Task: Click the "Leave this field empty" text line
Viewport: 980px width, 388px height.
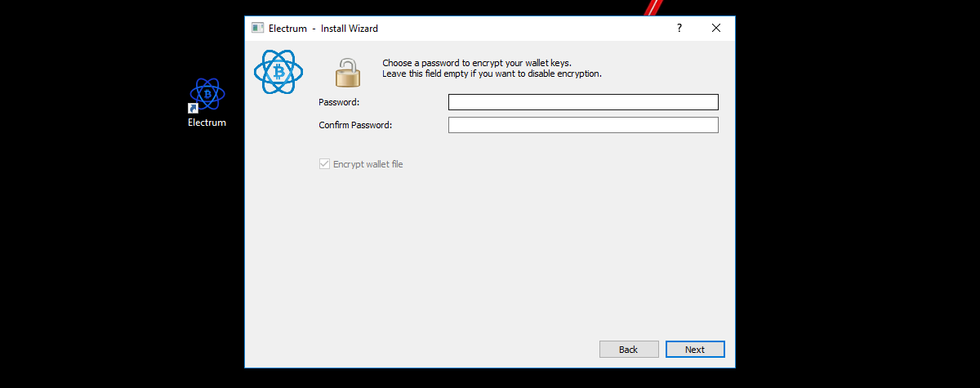Action: click(x=492, y=74)
